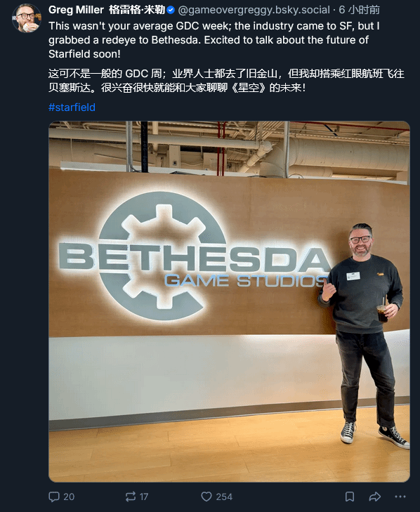Click the 6 小时前 timestamp
This screenshot has height=512, width=420.
click(360, 10)
